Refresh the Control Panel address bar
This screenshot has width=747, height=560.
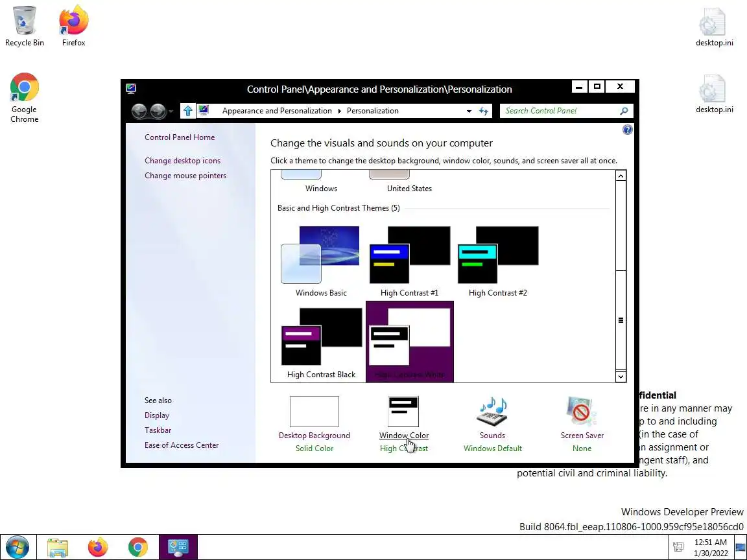click(484, 111)
